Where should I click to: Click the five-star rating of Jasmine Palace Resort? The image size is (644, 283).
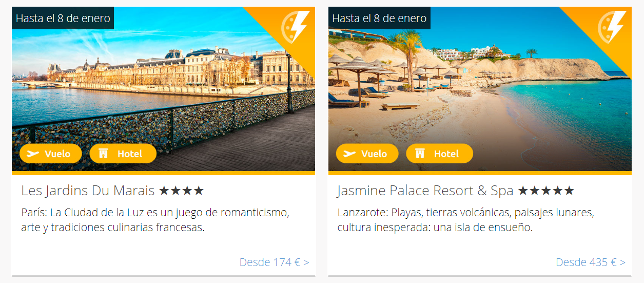tap(546, 191)
